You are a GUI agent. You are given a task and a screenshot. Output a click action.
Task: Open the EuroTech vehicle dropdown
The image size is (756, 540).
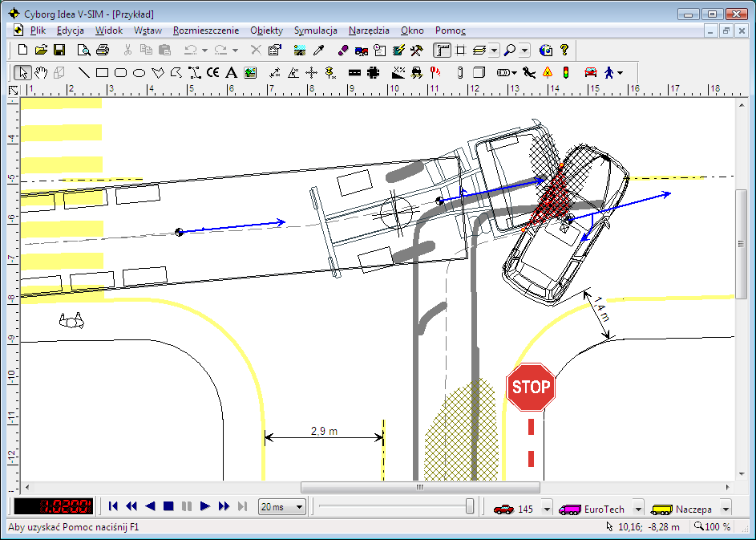[638, 509]
